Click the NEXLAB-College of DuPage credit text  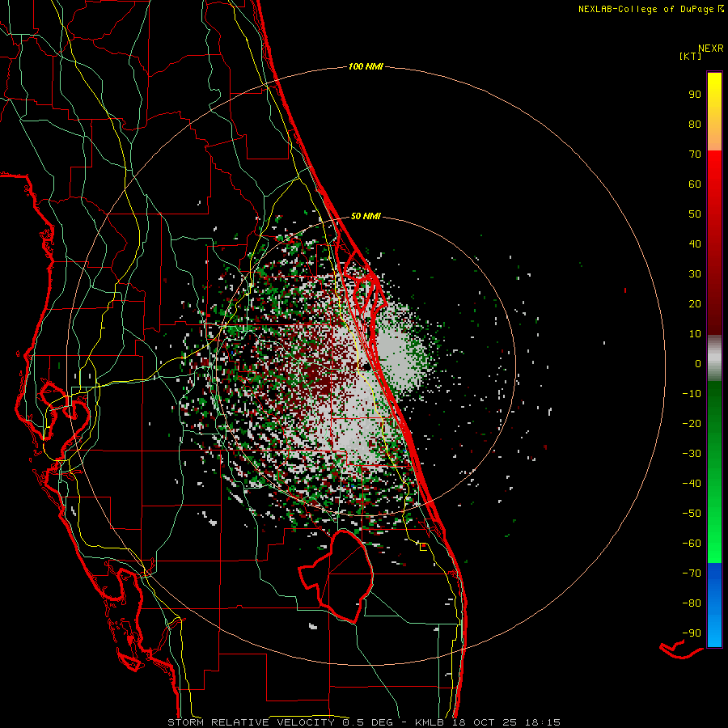pos(645,9)
